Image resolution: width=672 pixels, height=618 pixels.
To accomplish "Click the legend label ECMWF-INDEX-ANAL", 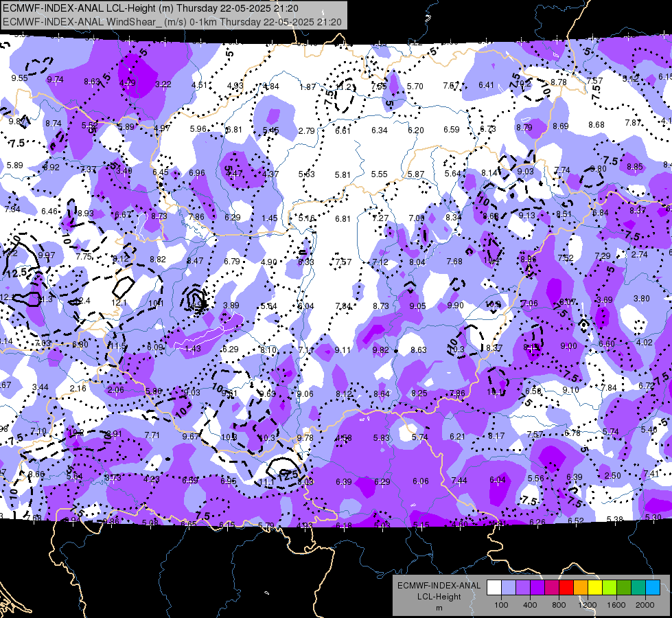I will pyautogui.click(x=439, y=586).
